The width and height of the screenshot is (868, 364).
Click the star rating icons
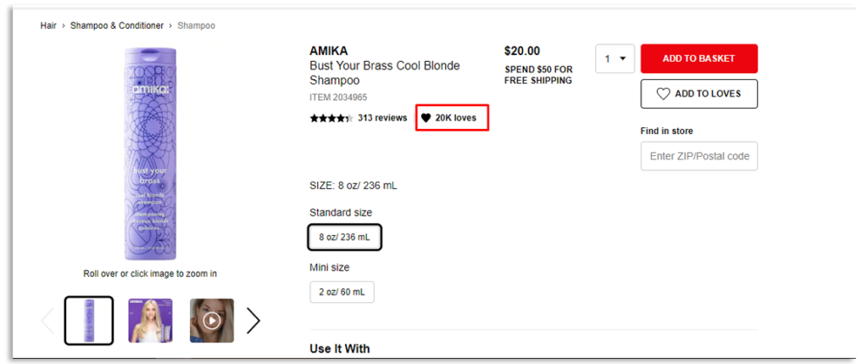pos(331,118)
